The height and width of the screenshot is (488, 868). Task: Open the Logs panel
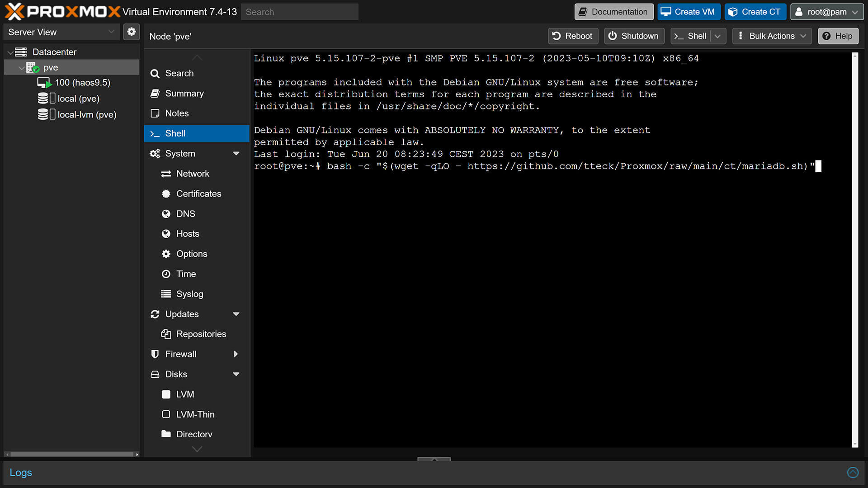click(21, 472)
